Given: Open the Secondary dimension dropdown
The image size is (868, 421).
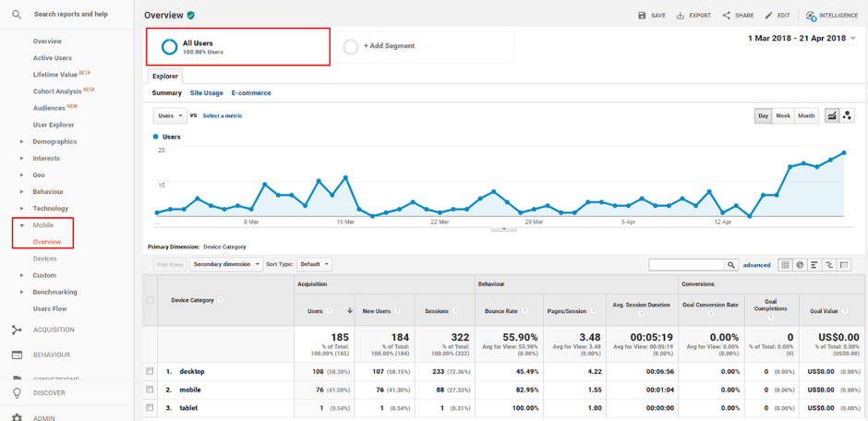Looking at the screenshot, I should pyautogui.click(x=226, y=264).
